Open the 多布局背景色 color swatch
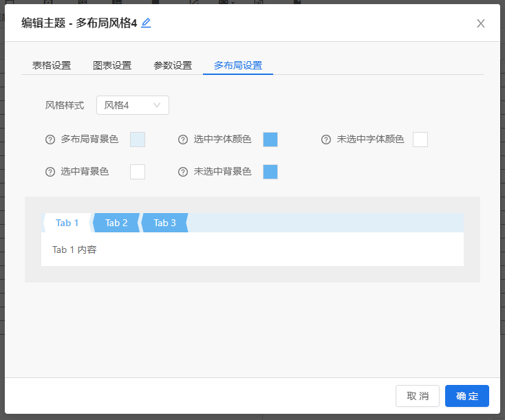The image size is (505, 420). (x=138, y=140)
